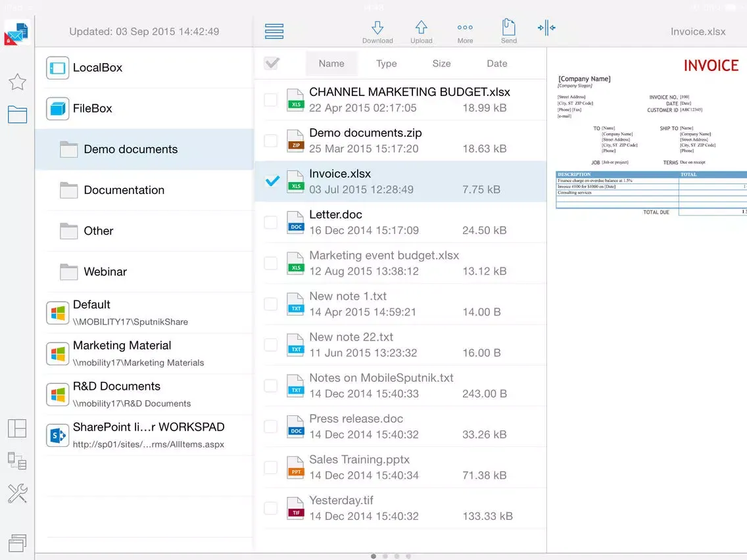This screenshot has width=747, height=560.
Task: Click the collapse panel splitter icon
Action: pyautogui.click(x=546, y=28)
